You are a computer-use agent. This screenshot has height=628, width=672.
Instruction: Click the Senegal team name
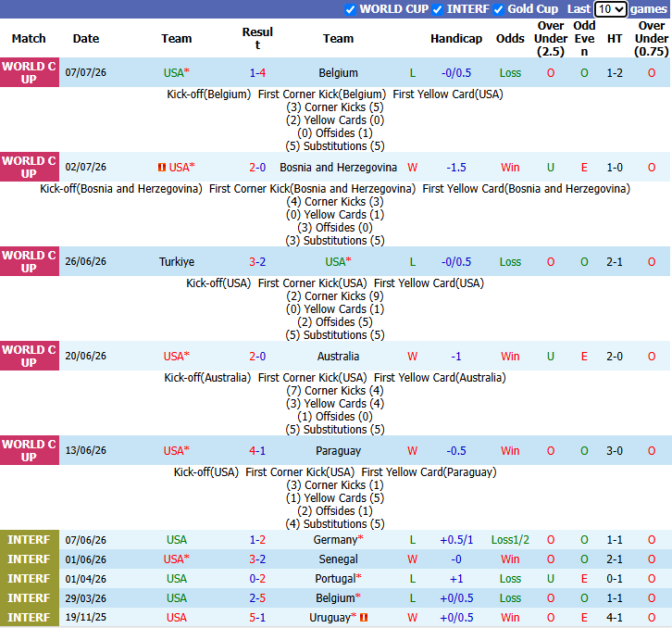pos(338,559)
